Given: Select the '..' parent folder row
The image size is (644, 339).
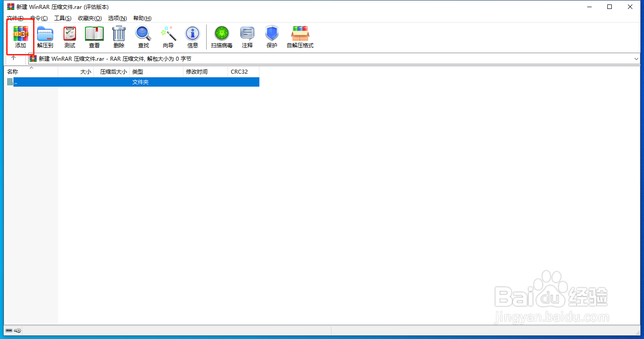Looking at the screenshot, I should (x=133, y=82).
